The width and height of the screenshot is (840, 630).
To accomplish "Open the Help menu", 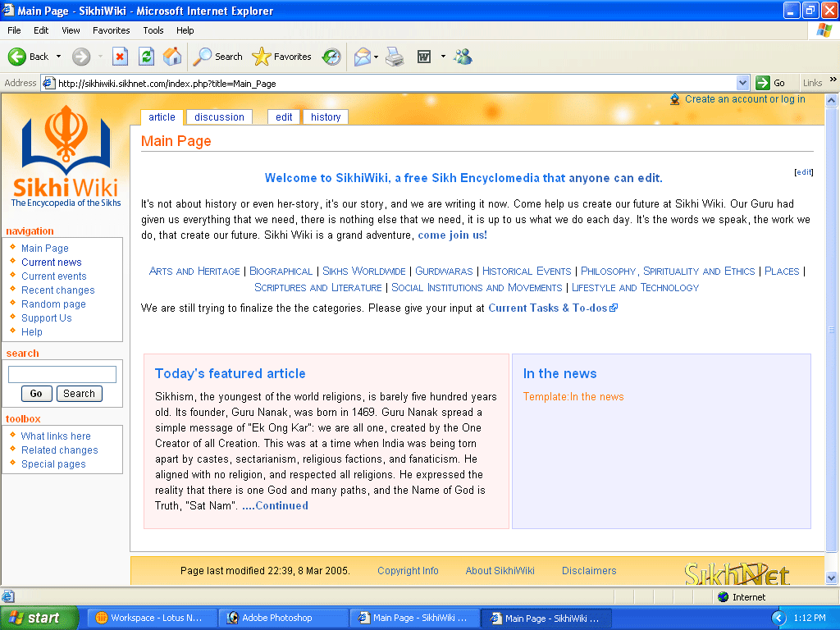I will click(x=185, y=30).
